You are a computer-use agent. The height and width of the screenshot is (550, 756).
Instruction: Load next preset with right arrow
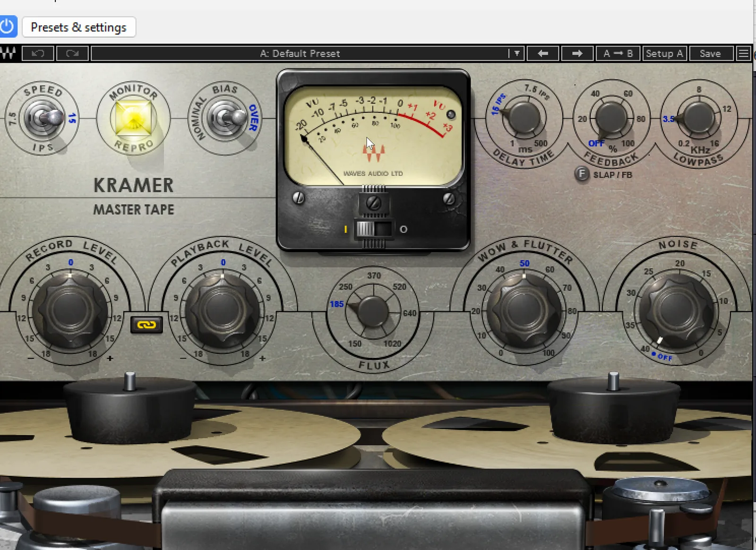pos(577,53)
